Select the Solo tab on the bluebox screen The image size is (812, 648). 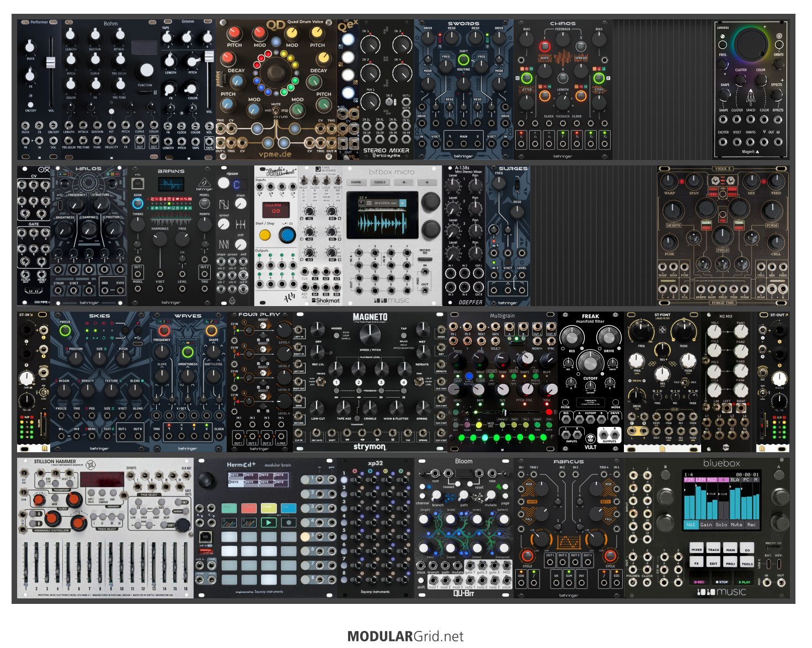(x=722, y=524)
